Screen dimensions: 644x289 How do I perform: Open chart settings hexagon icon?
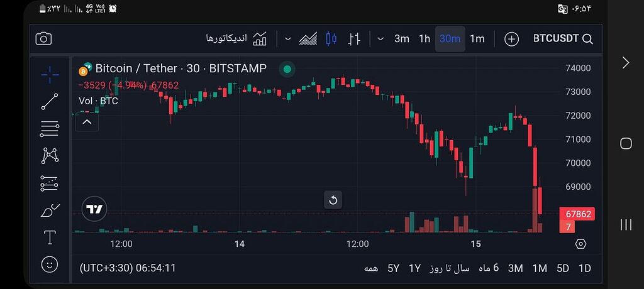[x=580, y=244]
